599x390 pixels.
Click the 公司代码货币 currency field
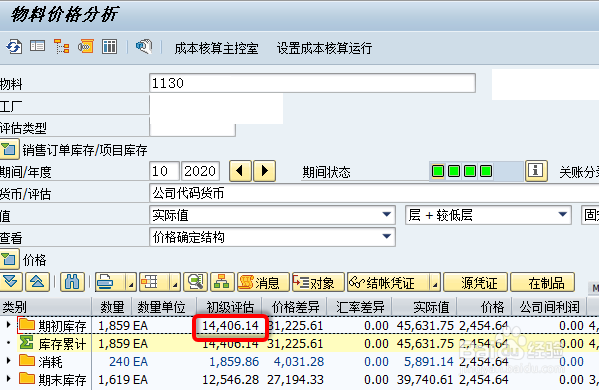tap(374, 193)
